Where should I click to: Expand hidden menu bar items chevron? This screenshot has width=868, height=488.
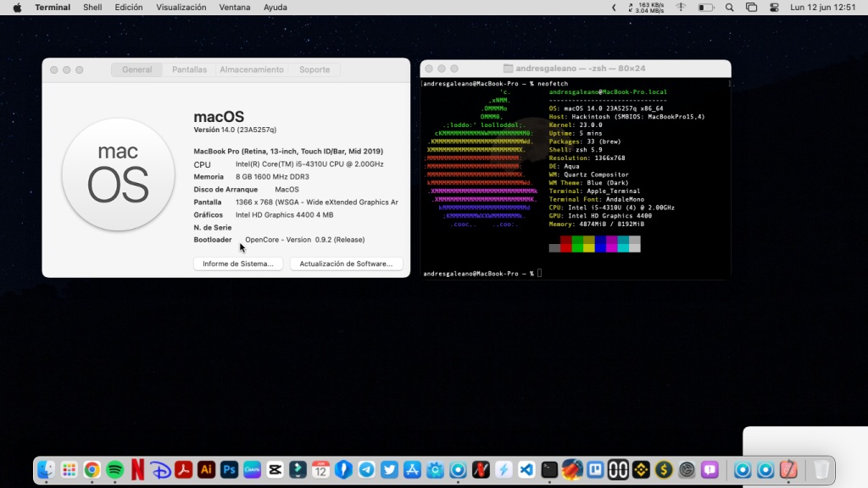click(615, 8)
